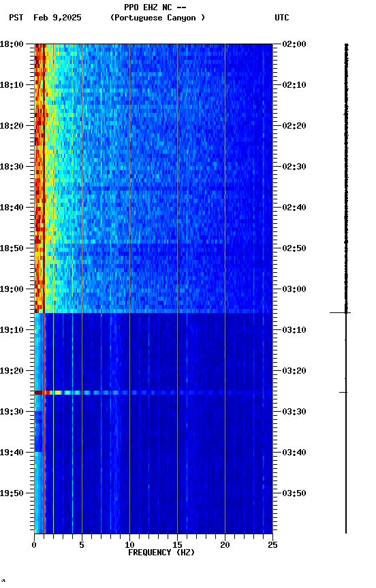Screen dimensions: 376x588
Task: Click the UTC time label '02:00'
Action: pos(294,44)
